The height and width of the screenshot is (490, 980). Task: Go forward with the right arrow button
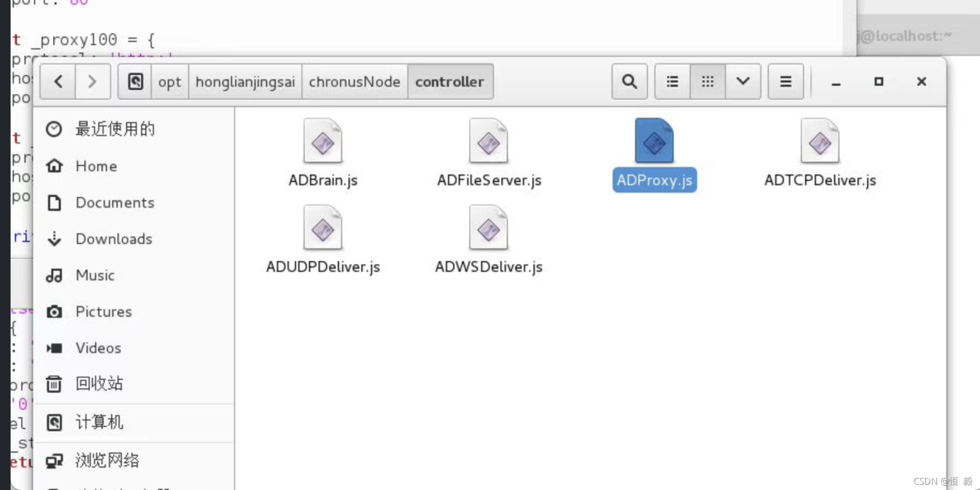coord(92,81)
